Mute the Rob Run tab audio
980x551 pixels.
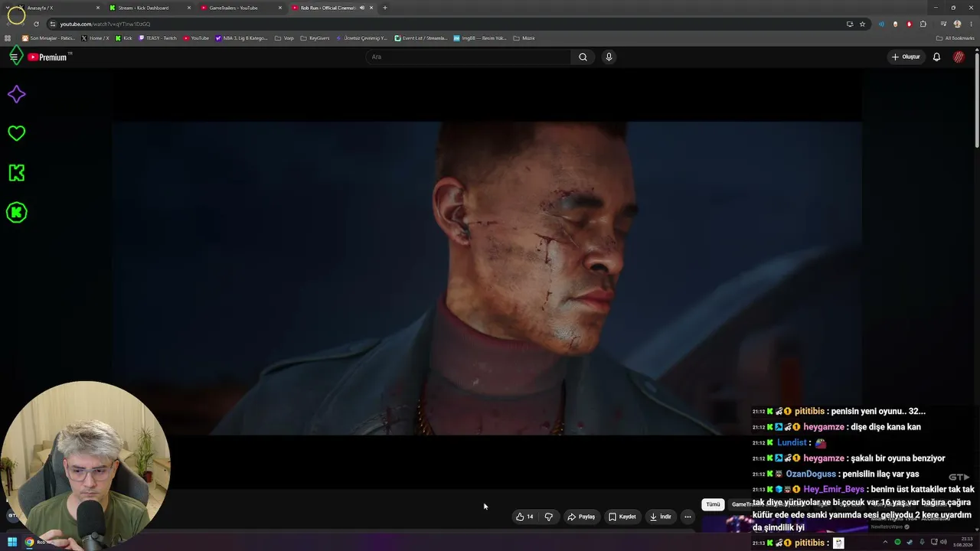[x=362, y=8]
